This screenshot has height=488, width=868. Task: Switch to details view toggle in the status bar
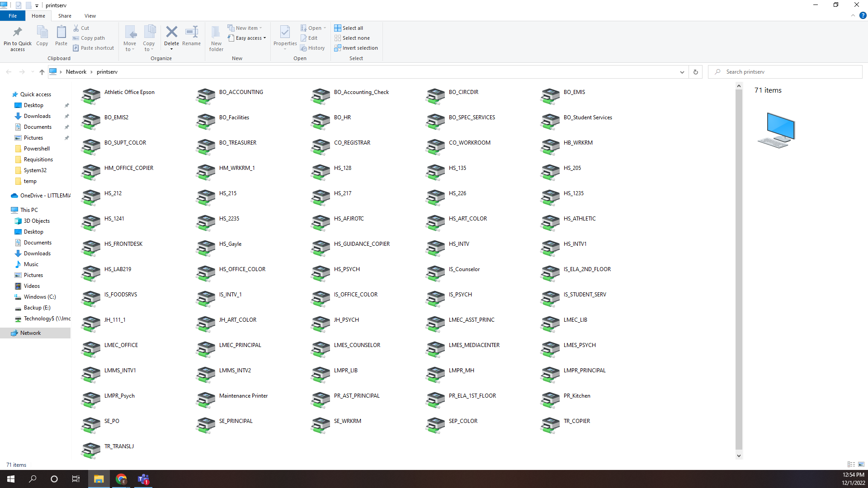coord(851,465)
